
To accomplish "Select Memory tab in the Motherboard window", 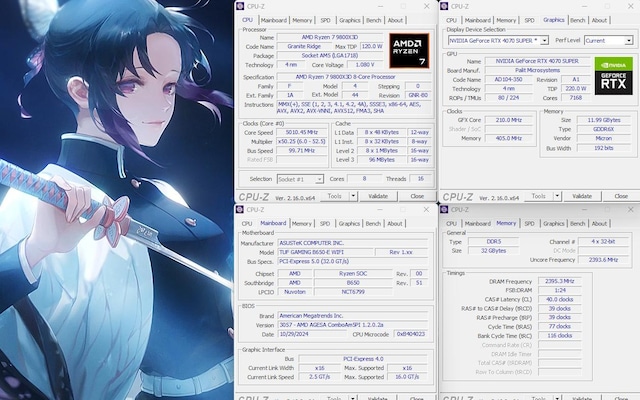I will click(302, 224).
